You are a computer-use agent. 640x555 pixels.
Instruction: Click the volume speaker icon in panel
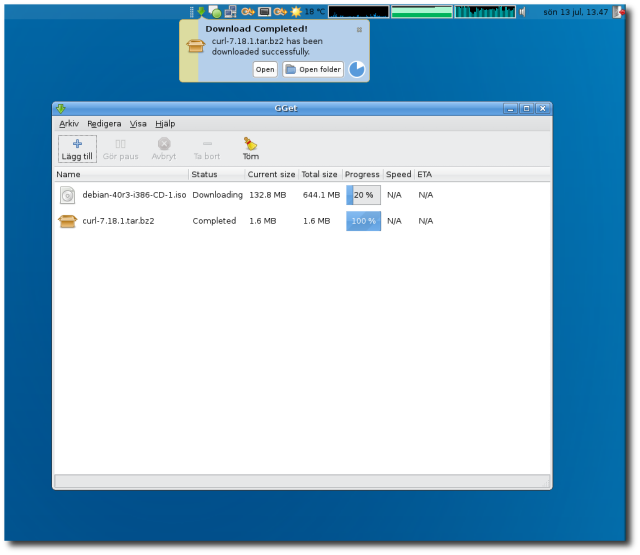point(523,12)
